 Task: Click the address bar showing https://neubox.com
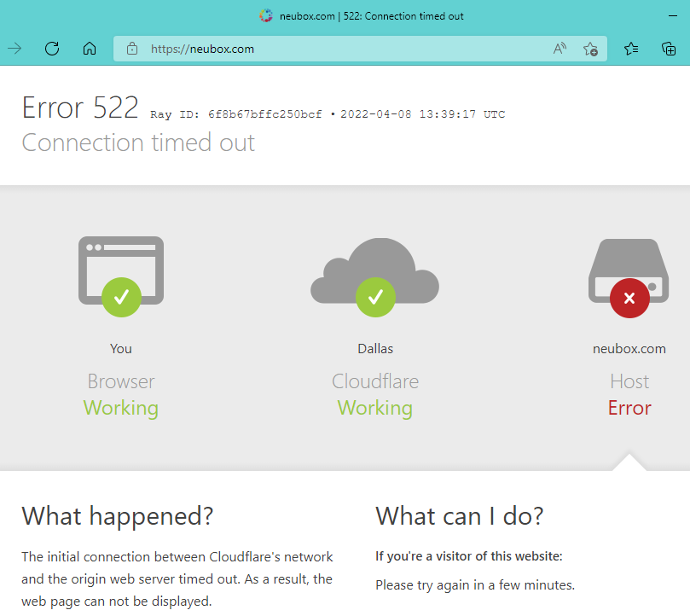tap(360, 49)
